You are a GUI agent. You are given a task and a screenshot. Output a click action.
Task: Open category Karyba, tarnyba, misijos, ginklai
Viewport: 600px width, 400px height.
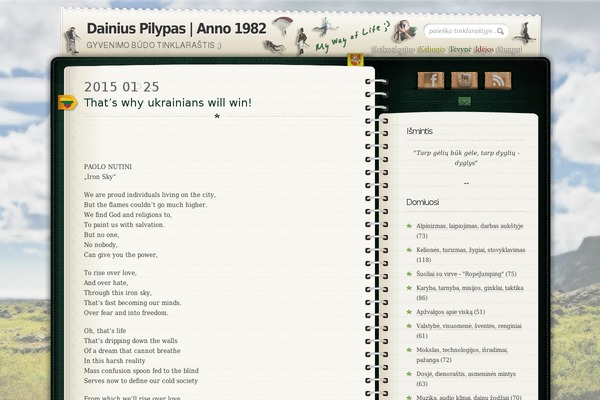click(470, 293)
